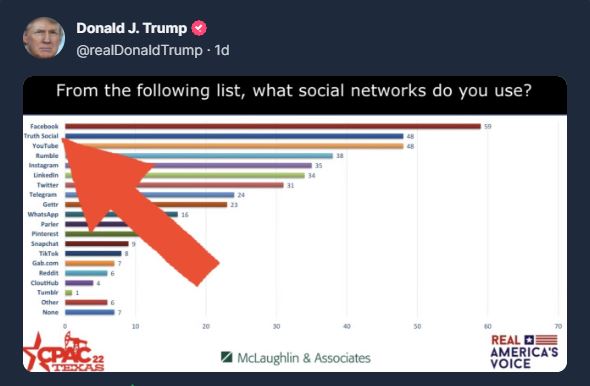Image resolution: width=590 pixels, height=386 pixels.
Task: Click the pink verified badge icon
Action: 199,28
